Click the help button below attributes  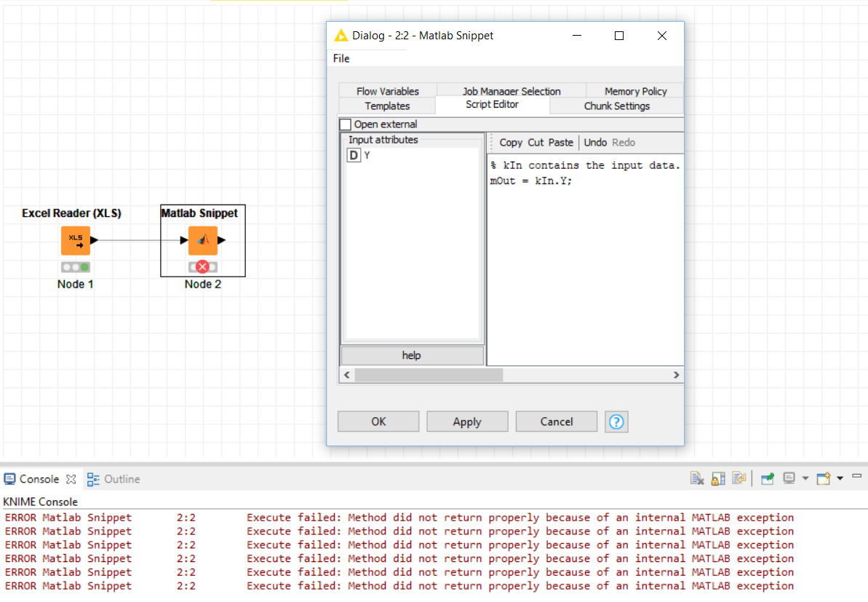[412, 355]
